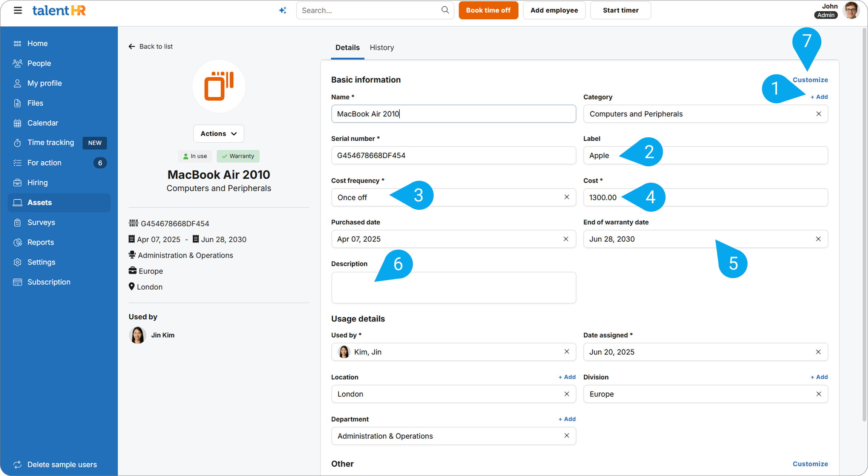
Task: Click the talentHR logo
Action: click(x=59, y=10)
